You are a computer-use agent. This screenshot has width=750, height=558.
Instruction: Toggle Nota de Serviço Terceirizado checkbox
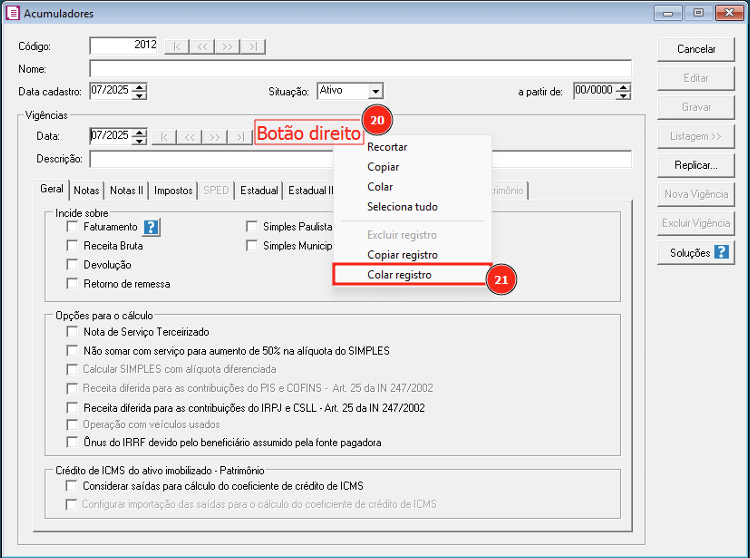[72, 332]
